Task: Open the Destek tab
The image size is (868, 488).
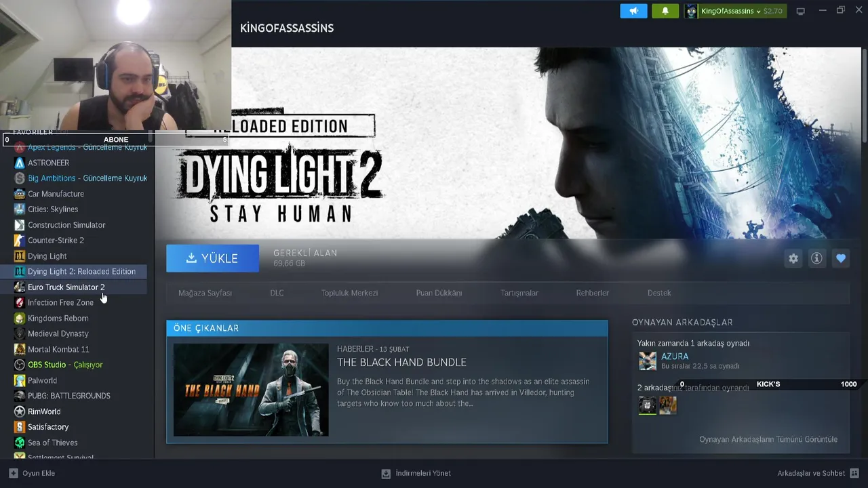Action: coord(659,293)
